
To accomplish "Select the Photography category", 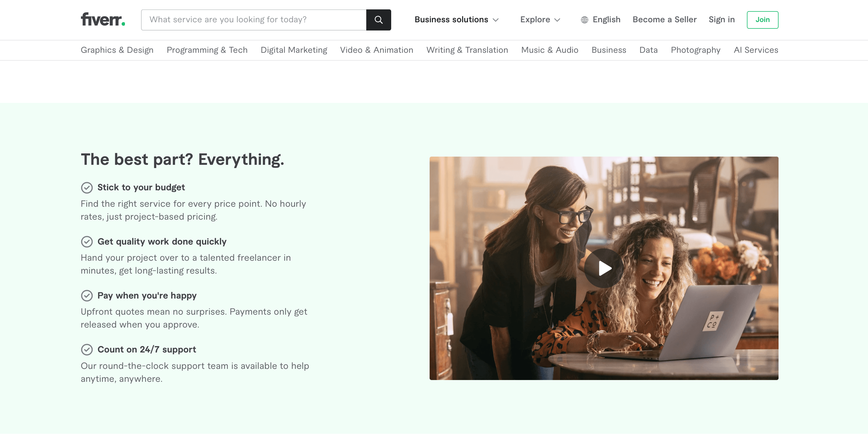I will [x=696, y=50].
